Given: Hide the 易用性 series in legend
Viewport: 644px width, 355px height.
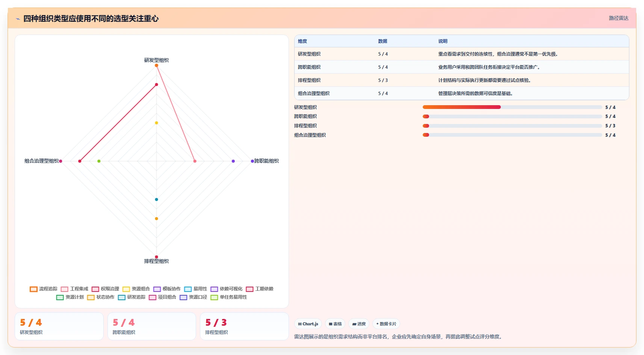Looking at the screenshot, I should (x=195, y=289).
